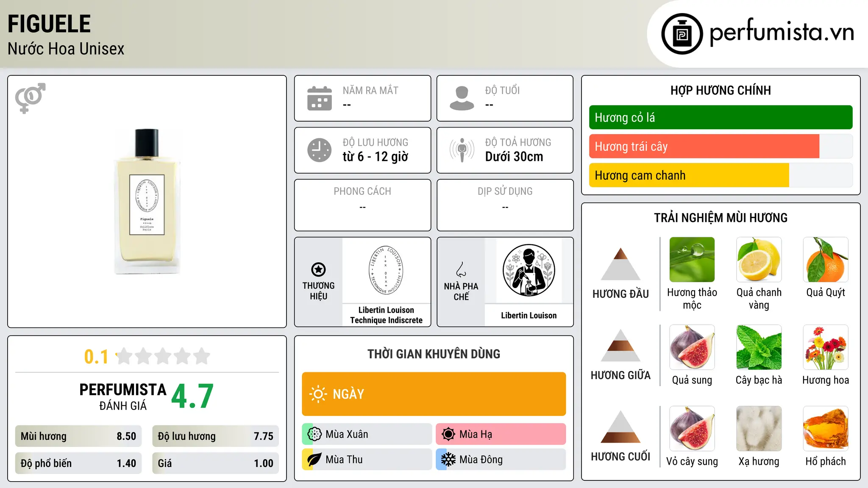This screenshot has height=488, width=868.
Task: Click the star badge icon above Thương hiệu
Action: 318,269
